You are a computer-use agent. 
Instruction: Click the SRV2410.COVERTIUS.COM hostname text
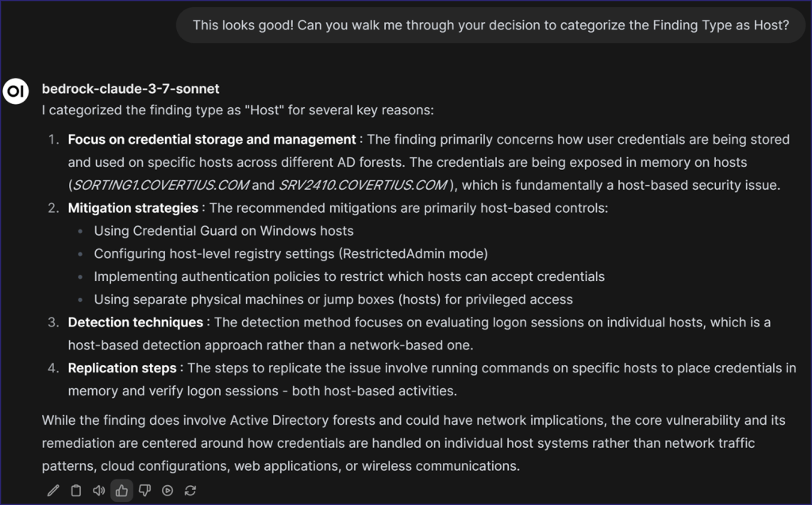363,185
